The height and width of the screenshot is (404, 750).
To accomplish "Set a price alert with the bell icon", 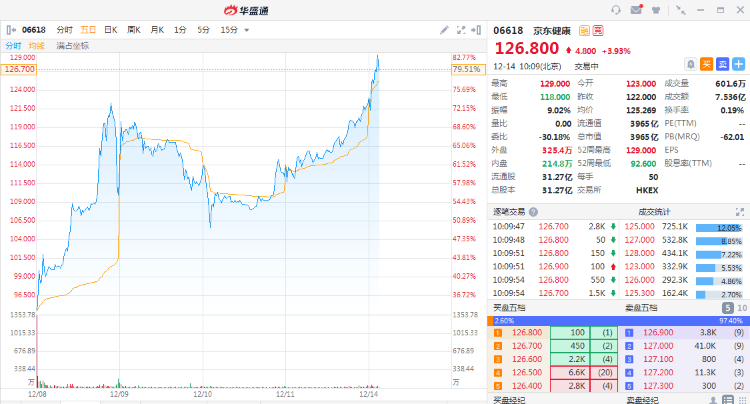I will point(691,64).
